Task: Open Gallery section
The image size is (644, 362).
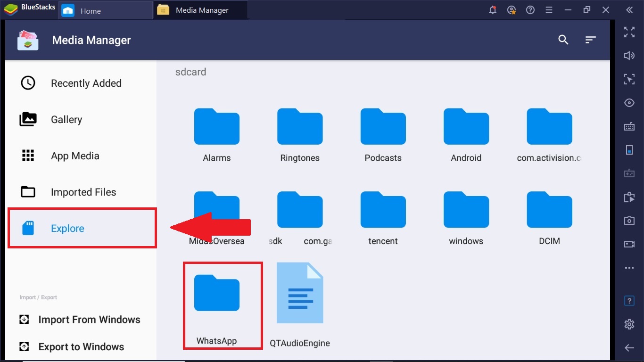Action: tap(81, 120)
